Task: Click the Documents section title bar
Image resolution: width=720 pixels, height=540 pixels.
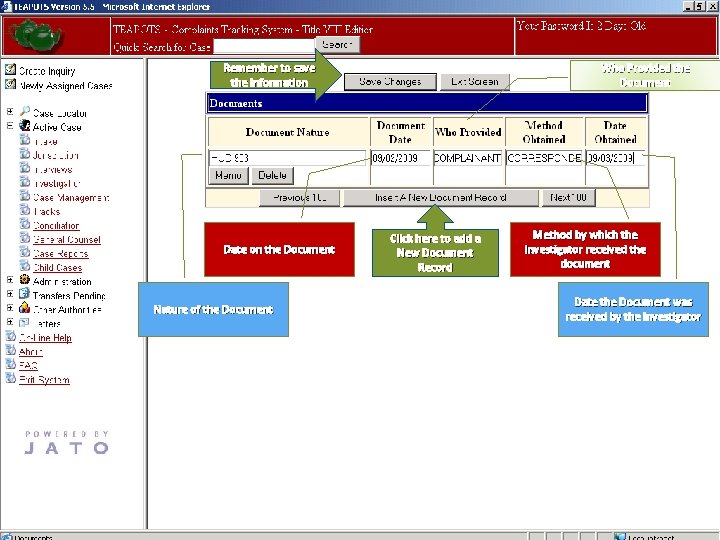Action: pyautogui.click(x=427, y=103)
